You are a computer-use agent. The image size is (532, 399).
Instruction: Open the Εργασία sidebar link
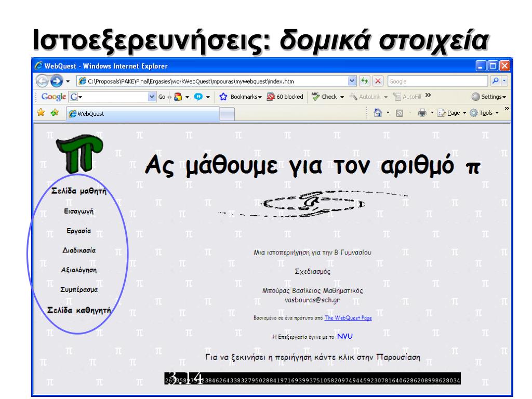(79, 231)
